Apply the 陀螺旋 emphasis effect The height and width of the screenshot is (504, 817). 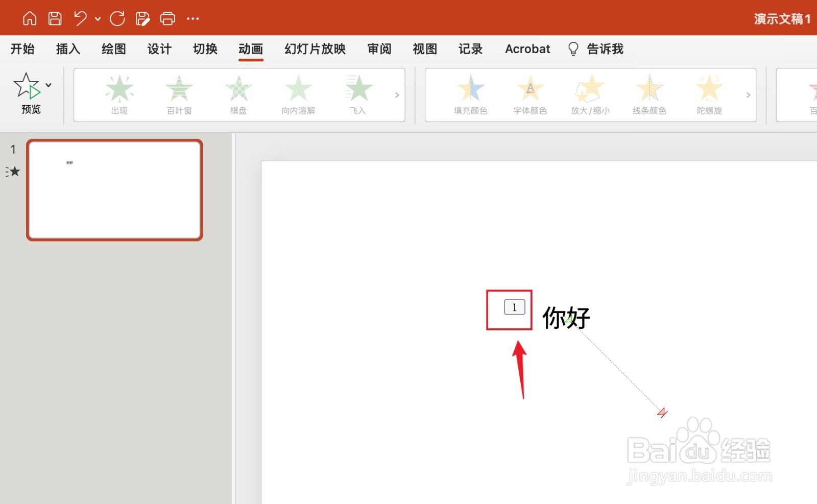[709, 95]
